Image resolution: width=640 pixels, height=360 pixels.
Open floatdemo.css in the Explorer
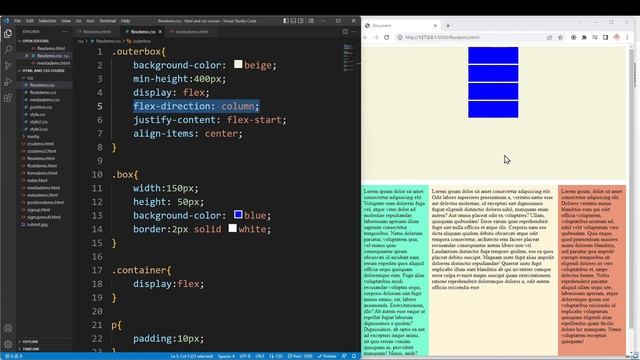click(42, 92)
